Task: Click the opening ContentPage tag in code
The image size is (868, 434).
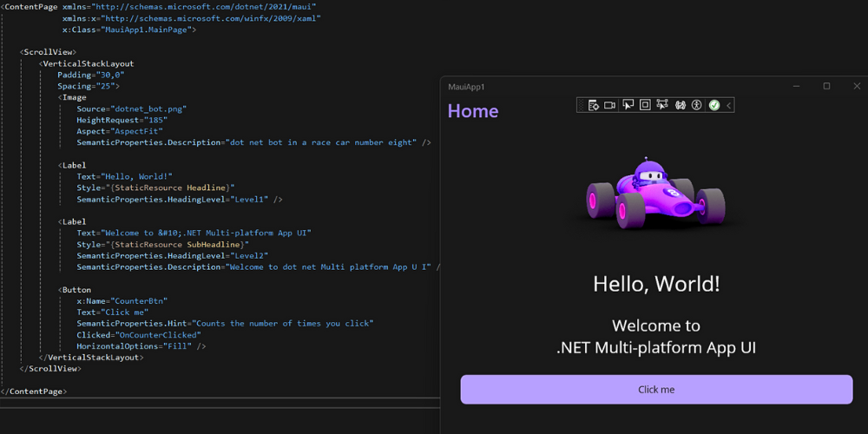Action: coord(29,7)
